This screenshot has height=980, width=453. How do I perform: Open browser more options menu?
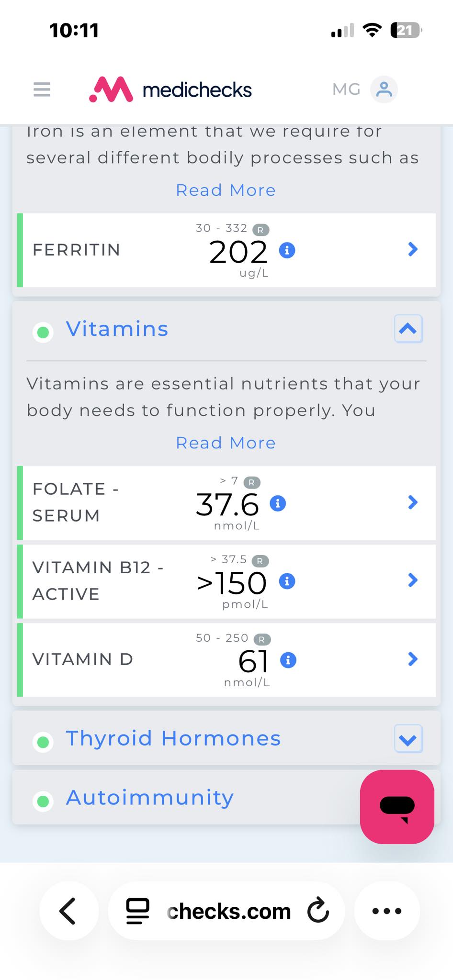[387, 911]
